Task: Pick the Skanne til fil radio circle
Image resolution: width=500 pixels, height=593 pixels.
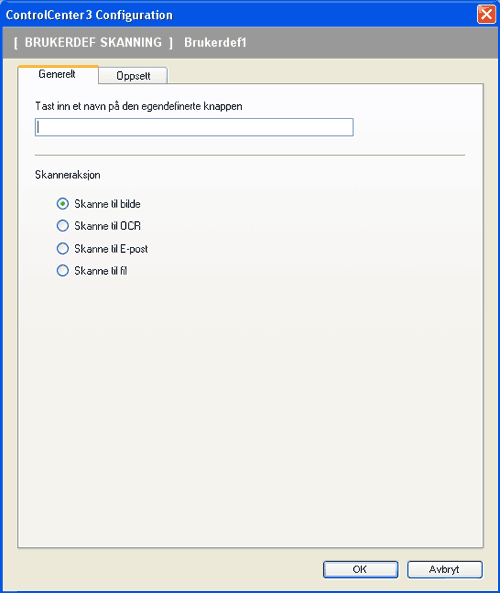Action: pyautogui.click(x=63, y=270)
